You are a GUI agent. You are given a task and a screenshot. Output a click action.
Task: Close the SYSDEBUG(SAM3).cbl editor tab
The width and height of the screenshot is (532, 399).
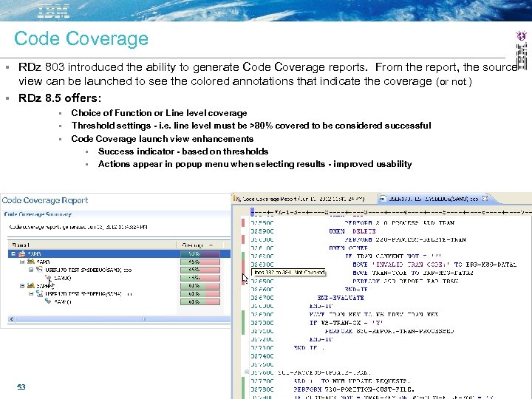point(485,199)
